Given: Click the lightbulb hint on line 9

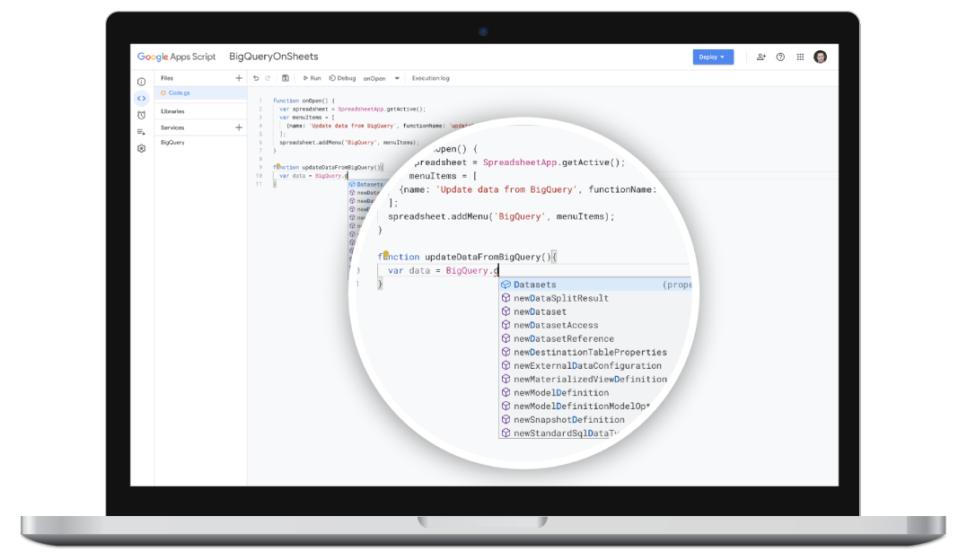Looking at the screenshot, I should point(277,166).
